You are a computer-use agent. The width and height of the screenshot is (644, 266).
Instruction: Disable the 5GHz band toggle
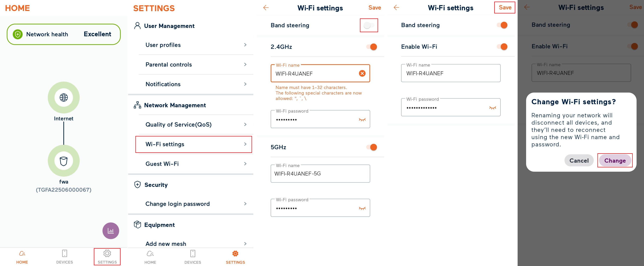click(x=371, y=147)
